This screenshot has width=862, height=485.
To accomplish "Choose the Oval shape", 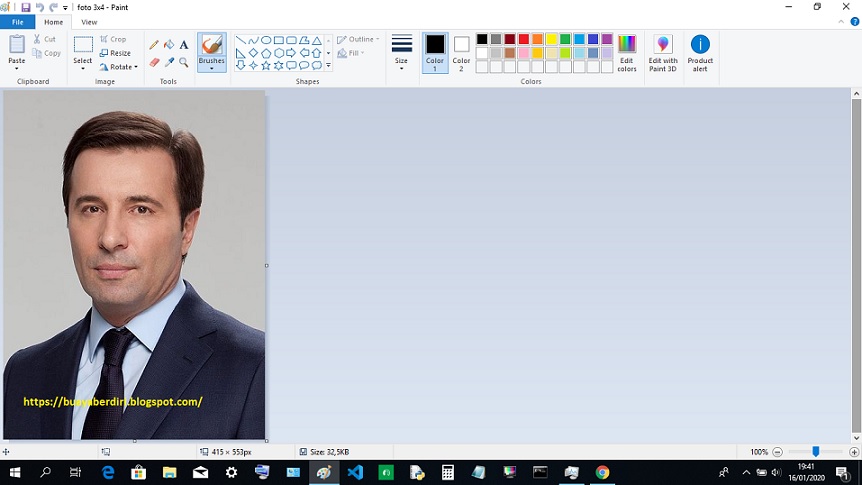I will [266, 40].
